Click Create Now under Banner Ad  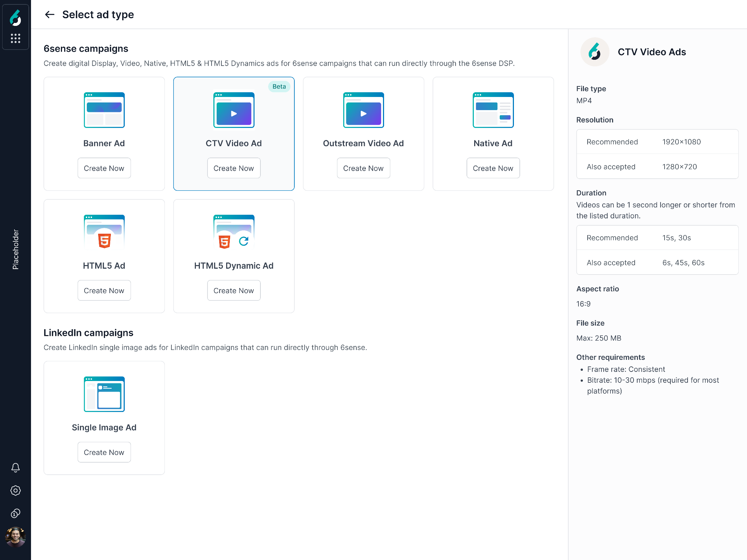coord(104,168)
